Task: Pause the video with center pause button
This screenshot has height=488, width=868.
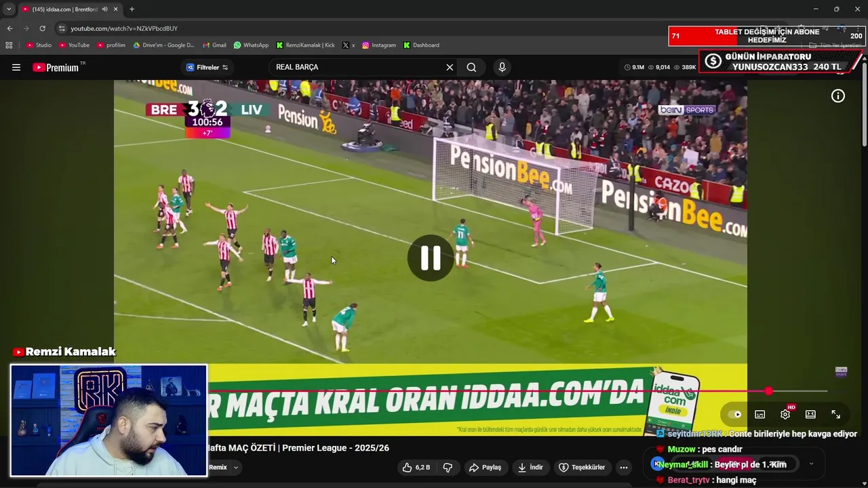Action: (431, 258)
